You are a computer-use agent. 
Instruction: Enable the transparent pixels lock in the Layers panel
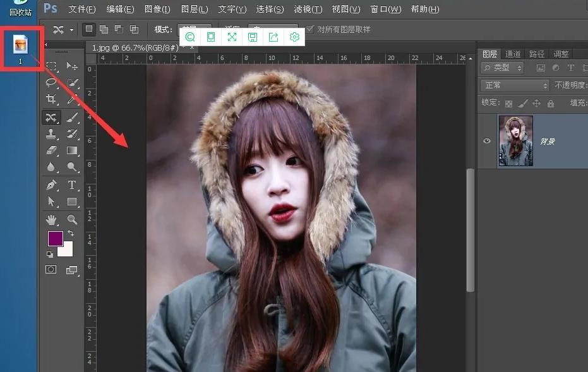coord(508,103)
